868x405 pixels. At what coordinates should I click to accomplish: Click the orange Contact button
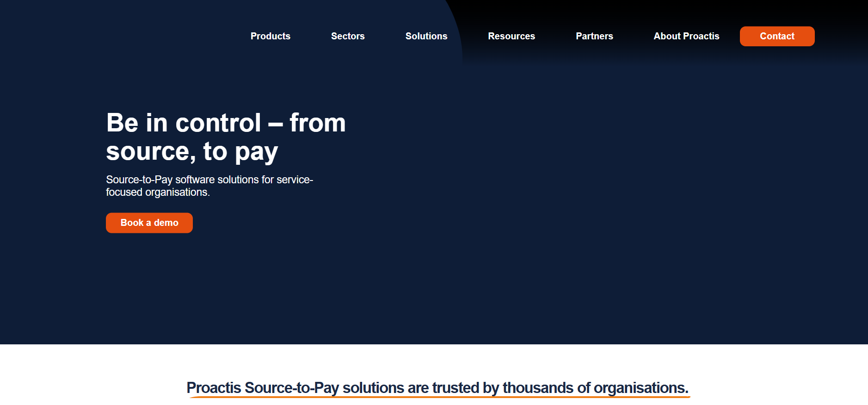coord(777,36)
